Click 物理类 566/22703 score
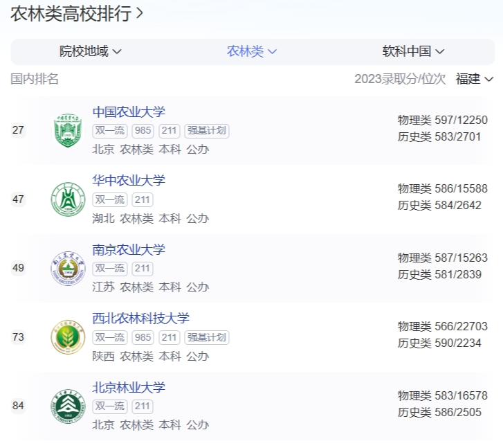 [x=443, y=327]
